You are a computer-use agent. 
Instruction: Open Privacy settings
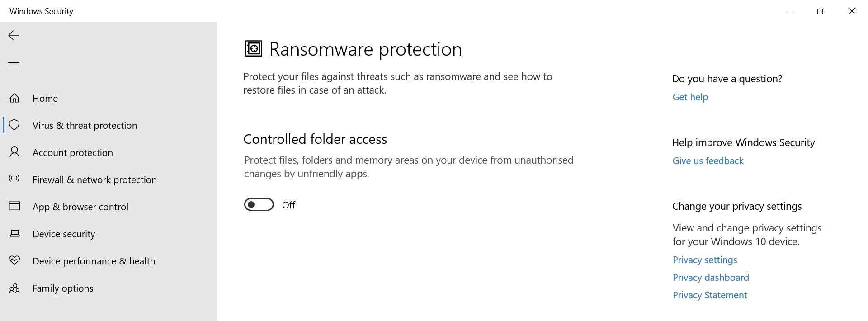coord(705,260)
